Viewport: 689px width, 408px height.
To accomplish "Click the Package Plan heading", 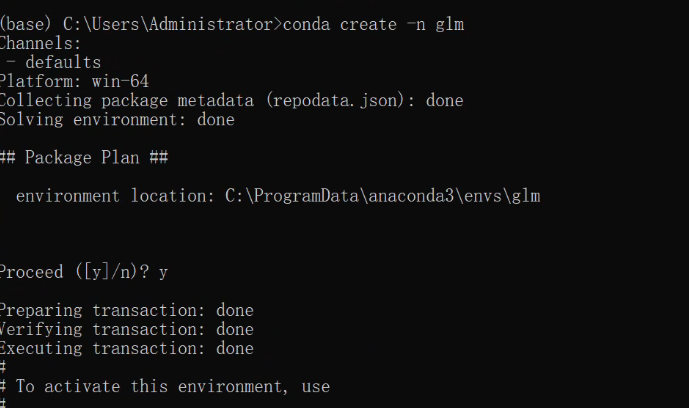I will (84, 157).
